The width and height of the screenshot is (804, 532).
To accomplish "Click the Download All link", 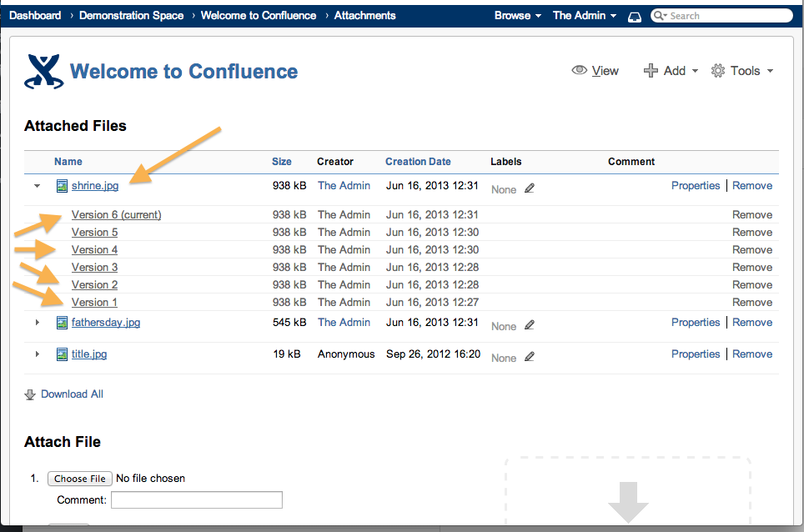I will (72, 394).
